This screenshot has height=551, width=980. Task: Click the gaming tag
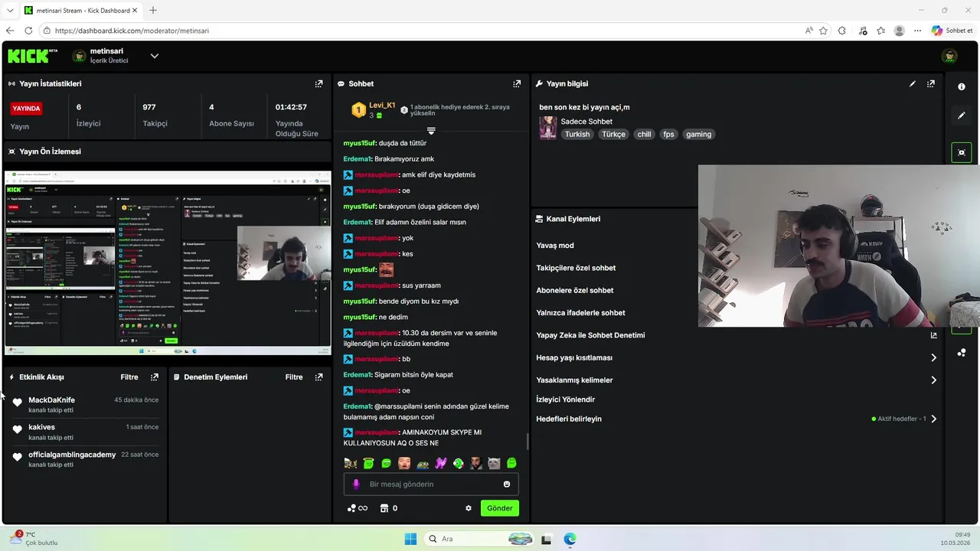click(698, 134)
